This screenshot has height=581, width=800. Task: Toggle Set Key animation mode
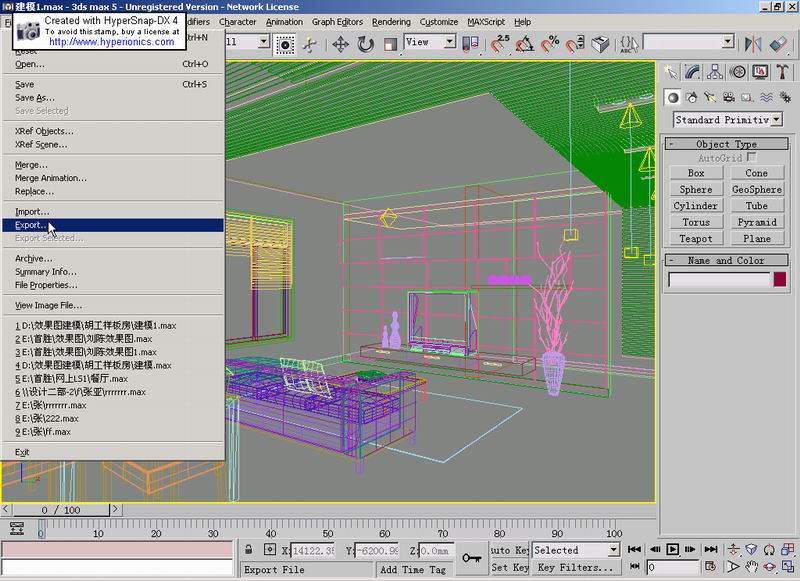tap(509, 567)
